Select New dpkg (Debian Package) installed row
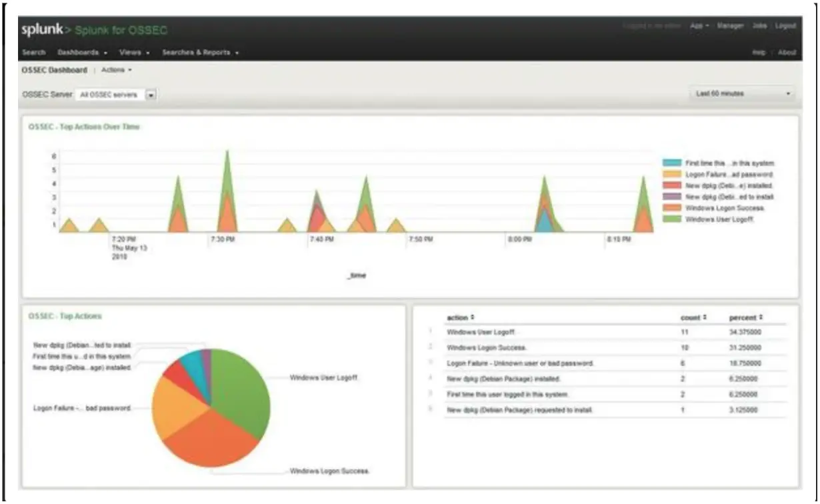 [x=606, y=379]
